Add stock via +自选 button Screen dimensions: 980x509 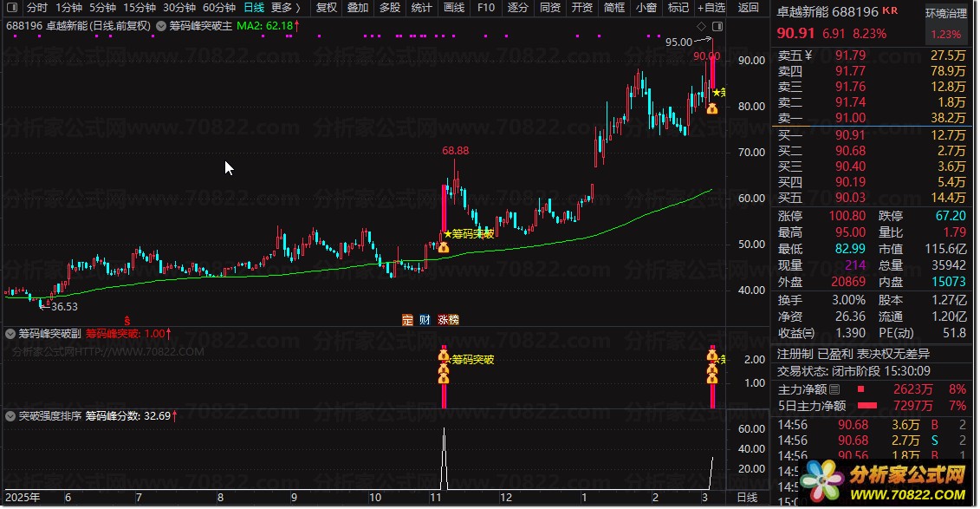pyautogui.click(x=712, y=8)
